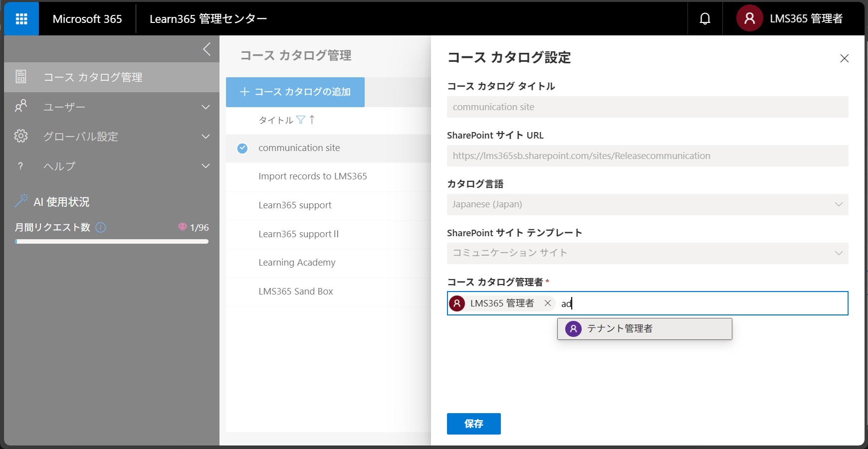Select the Learn365 support catalog row

click(328, 205)
